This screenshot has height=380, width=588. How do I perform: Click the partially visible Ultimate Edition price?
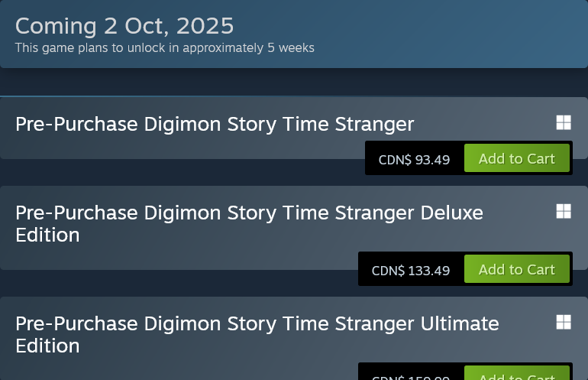[x=411, y=377]
